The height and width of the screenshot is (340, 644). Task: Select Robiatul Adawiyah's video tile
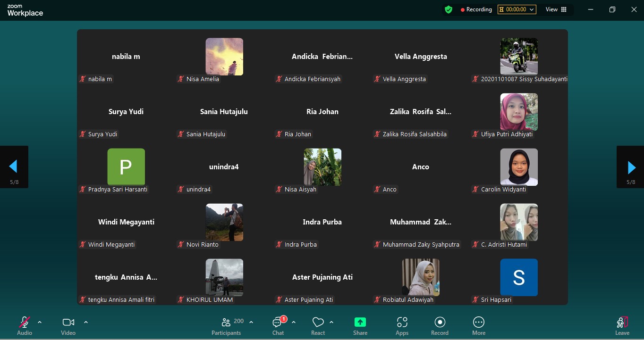[421, 277]
